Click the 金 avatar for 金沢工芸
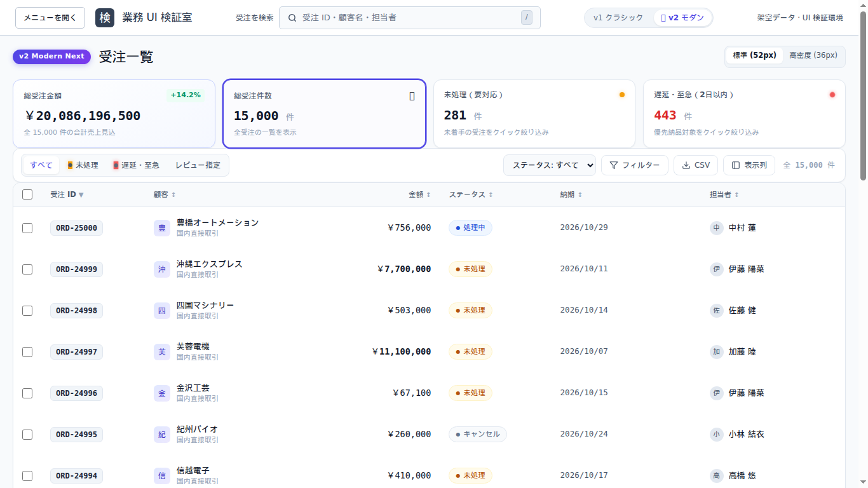868x488 pixels. point(162,393)
